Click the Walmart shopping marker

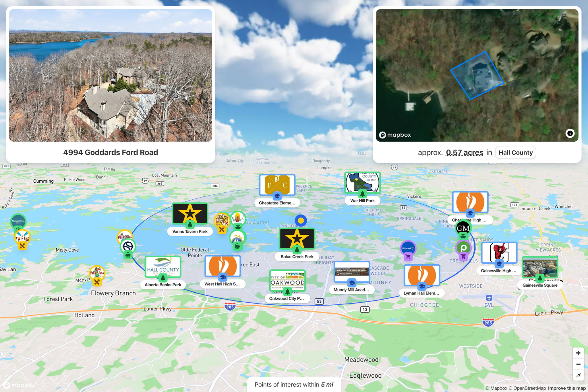(408, 249)
